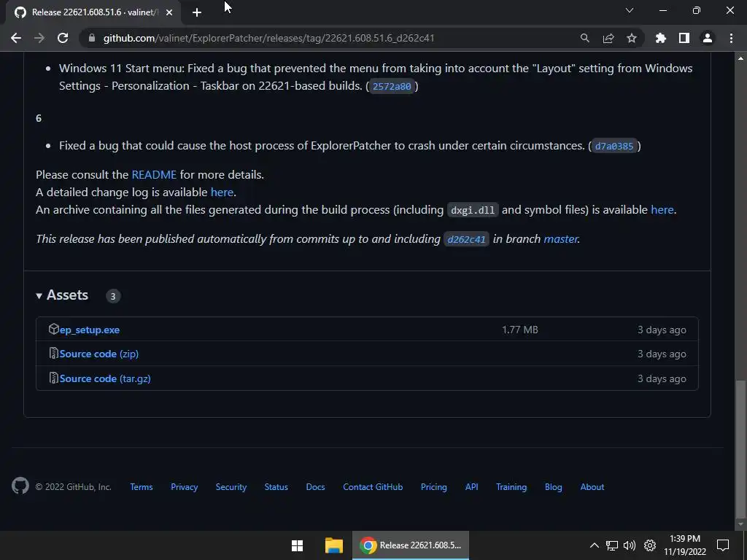Click the share page icon
This screenshot has height=560, width=747.
click(x=608, y=38)
